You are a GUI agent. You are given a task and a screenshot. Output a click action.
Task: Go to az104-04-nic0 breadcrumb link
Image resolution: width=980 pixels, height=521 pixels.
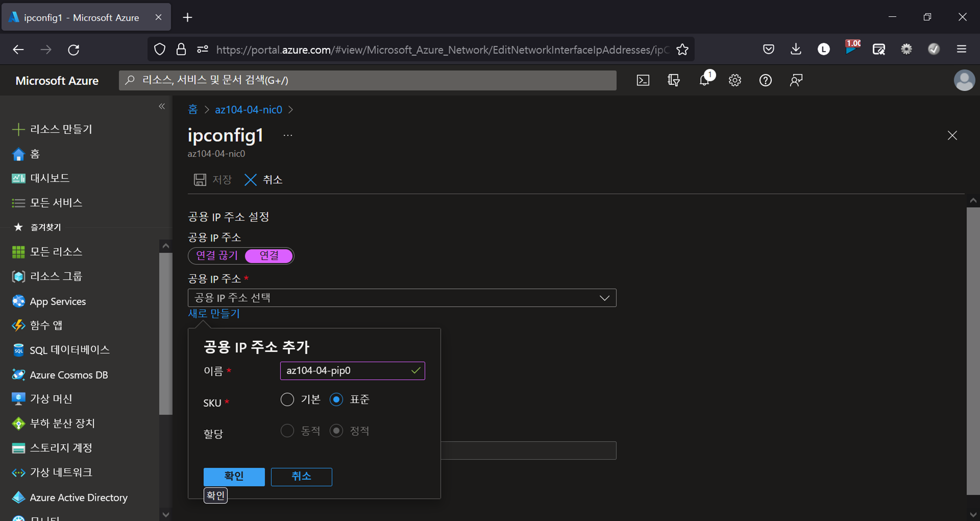click(x=248, y=110)
